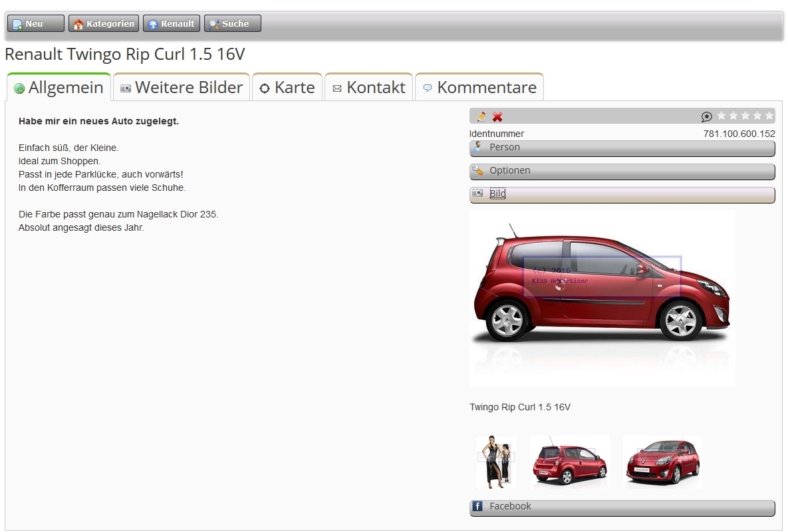
Task: Click the line 'Absolut angesagt dieses Jahr.'
Action: click(x=81, y=227)
